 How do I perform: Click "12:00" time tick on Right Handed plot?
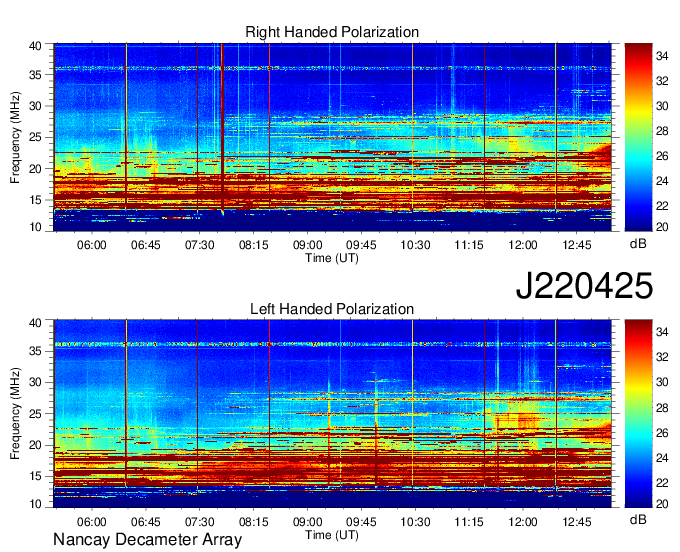coord(523,245)
